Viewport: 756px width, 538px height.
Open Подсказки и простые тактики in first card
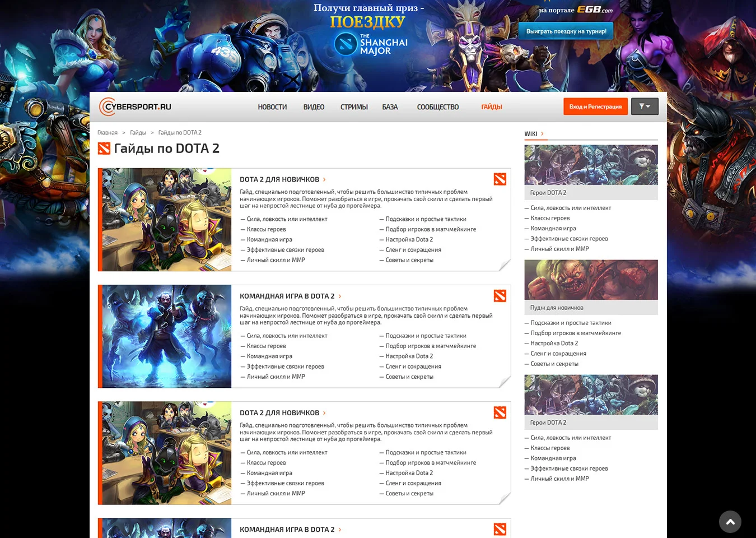pyautogui.click(x=426, y=219)
